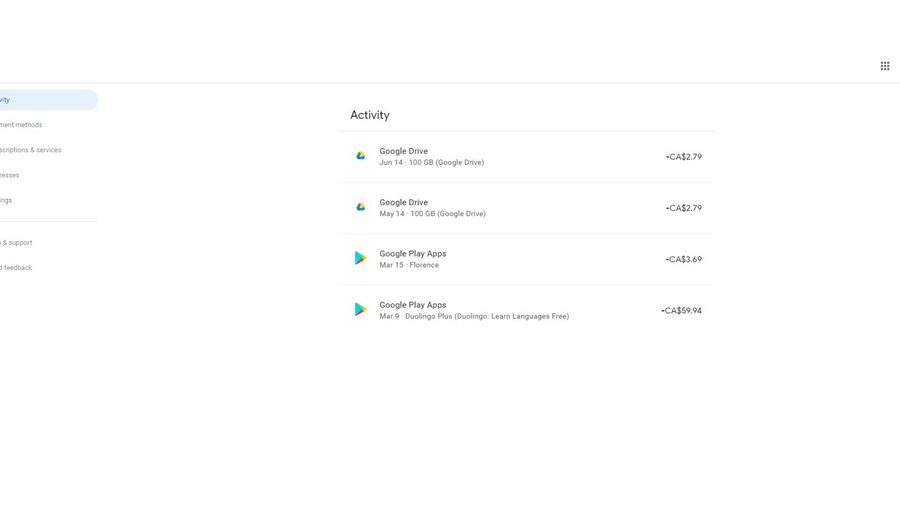Click Send feedback in the sidebar

coord(16,268)
